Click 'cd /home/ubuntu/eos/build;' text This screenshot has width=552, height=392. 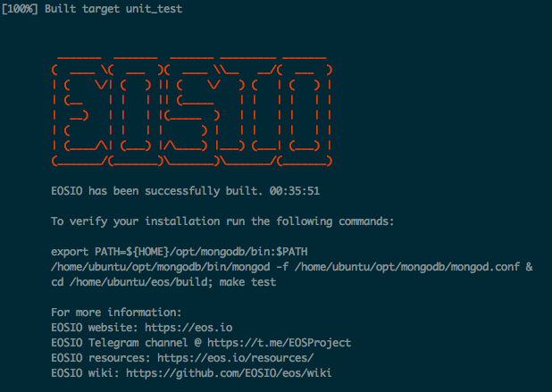point(132,282)
